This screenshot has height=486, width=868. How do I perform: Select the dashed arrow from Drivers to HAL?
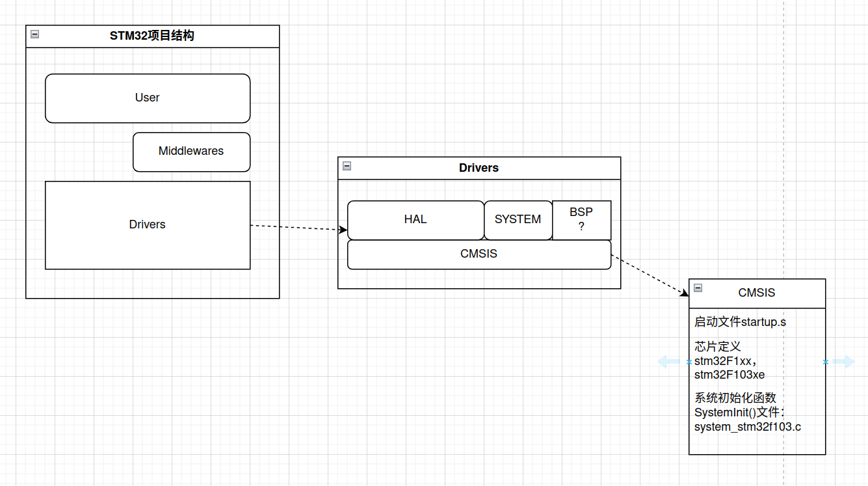coord(299,228)
